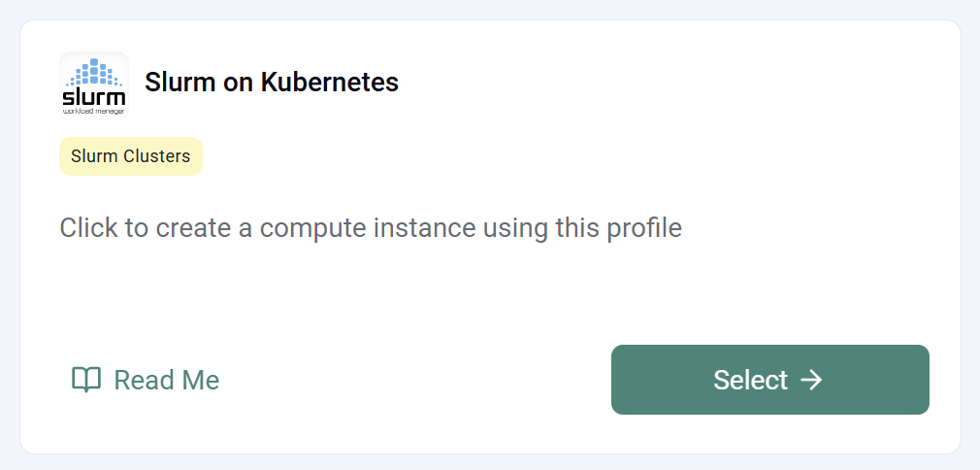This screenshot has height=470, width=980.
Task: Select the Slurm on Kubernetes profile card
Action: point(490,282)
